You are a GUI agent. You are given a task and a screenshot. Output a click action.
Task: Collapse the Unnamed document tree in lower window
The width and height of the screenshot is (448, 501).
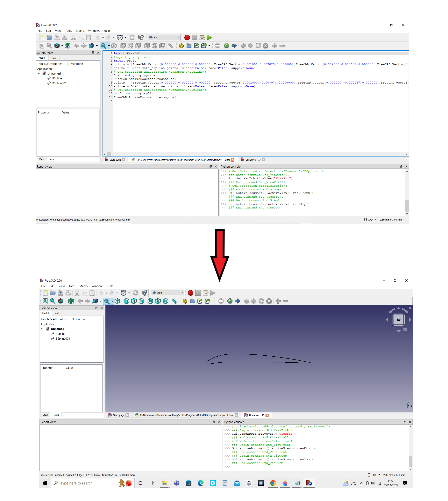(x=42, y=329)
